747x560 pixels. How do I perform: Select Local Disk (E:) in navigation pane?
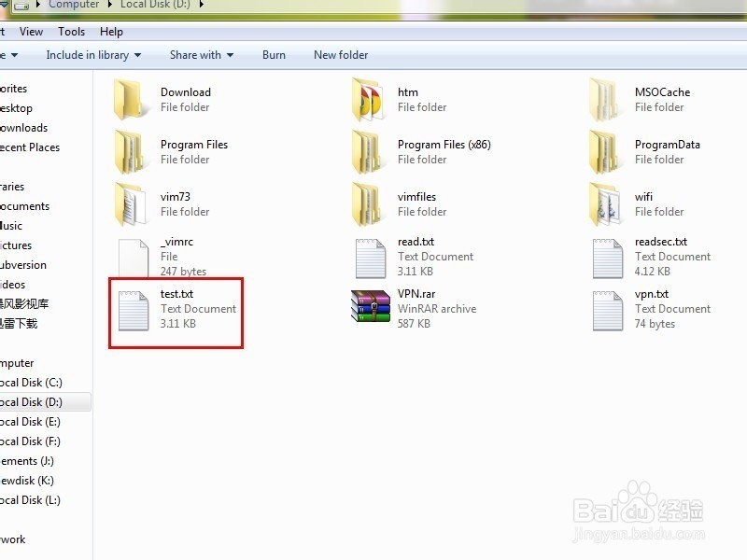[x=30, y=422]
